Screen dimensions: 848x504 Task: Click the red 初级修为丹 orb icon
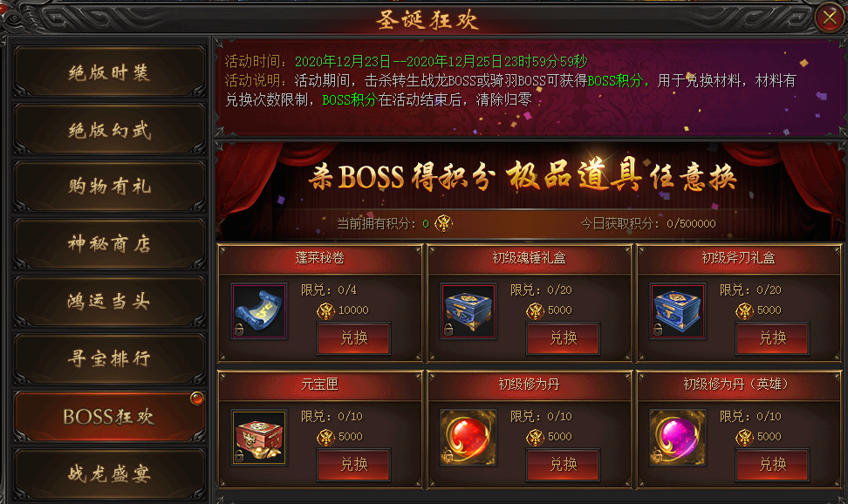[468, 438]
